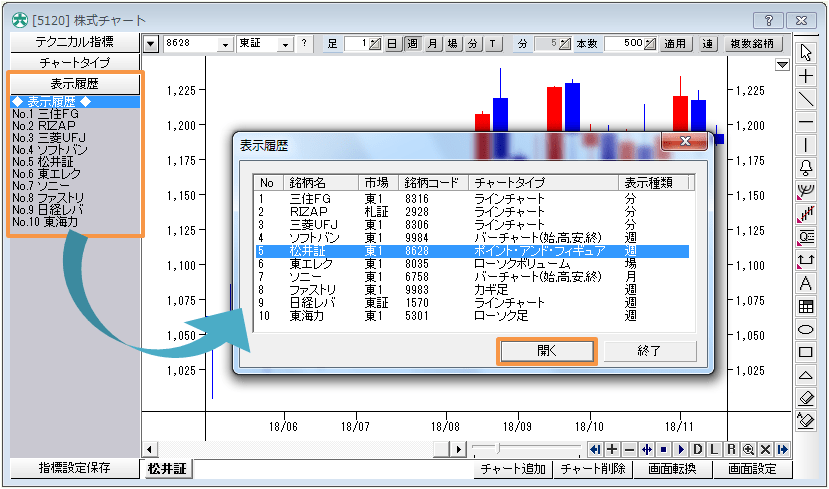
Task: Click the 指標設定保存 button
Action: (75, 468)
